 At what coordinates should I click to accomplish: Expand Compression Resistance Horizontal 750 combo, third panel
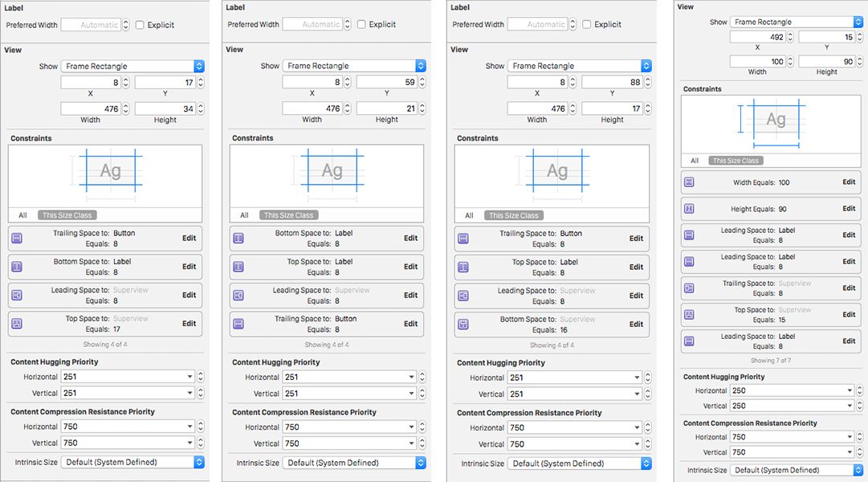[x=638, y=427]
